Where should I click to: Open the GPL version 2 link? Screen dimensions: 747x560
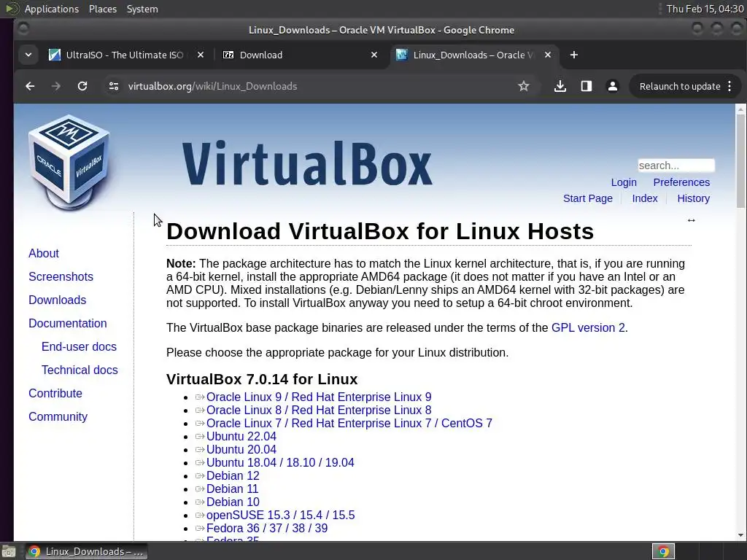[x=588, y=327]
